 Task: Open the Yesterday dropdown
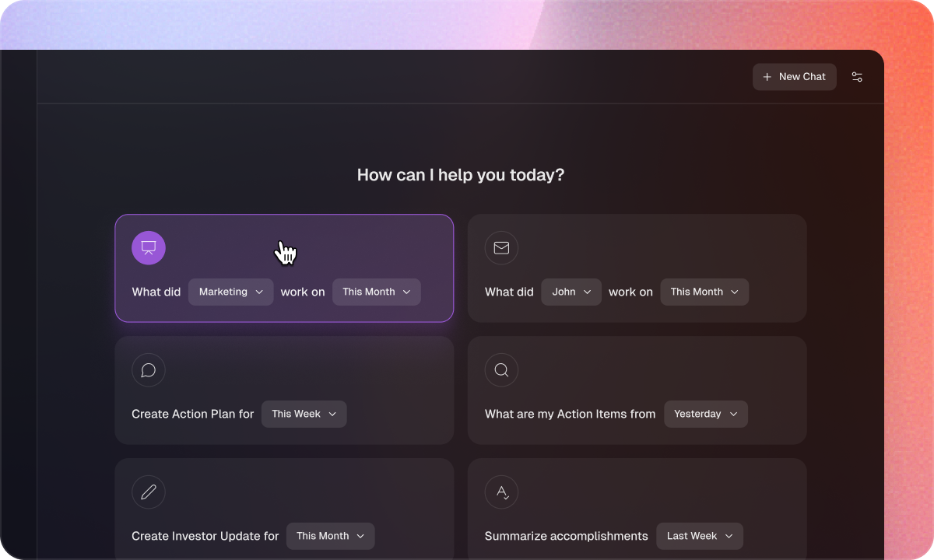click(x=706, y=414)
